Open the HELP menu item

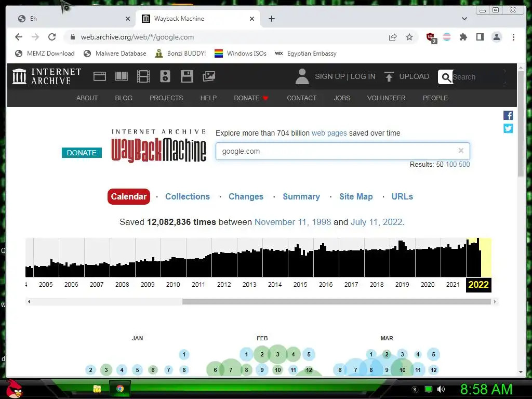click(x=208, y=98)
